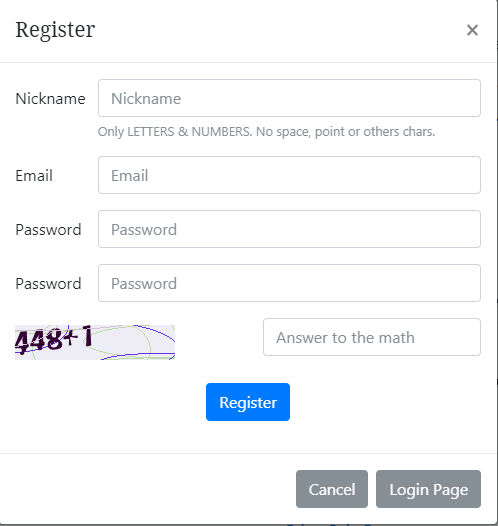Click the 448 digits in the captcha

39,341
